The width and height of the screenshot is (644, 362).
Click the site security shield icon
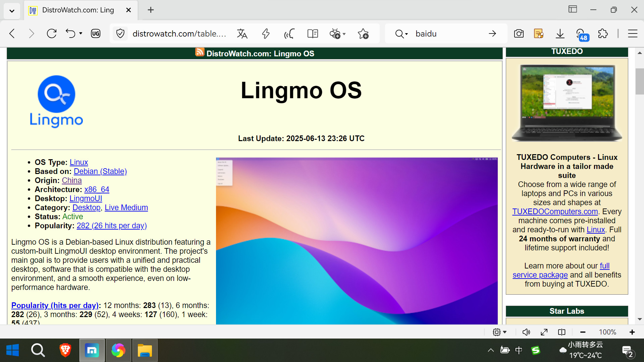pyautogui.click(x=120, y=34)
